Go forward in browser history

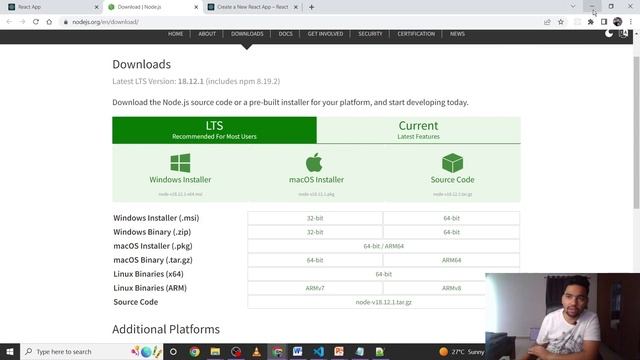click(x=22, y=22)
